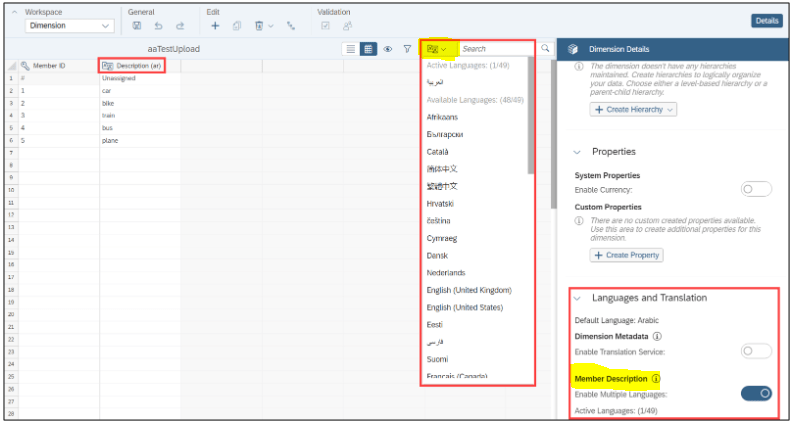Click the Create Property button
The width and height of the screenshot is (796, 425).
click(x=627, y=255)
